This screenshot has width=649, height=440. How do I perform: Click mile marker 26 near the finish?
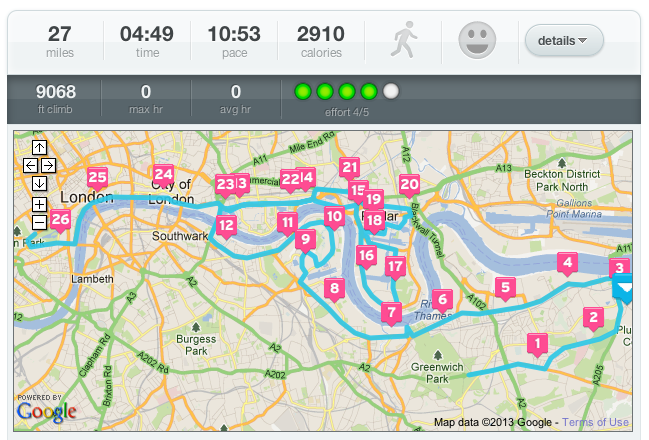point(60,220)
